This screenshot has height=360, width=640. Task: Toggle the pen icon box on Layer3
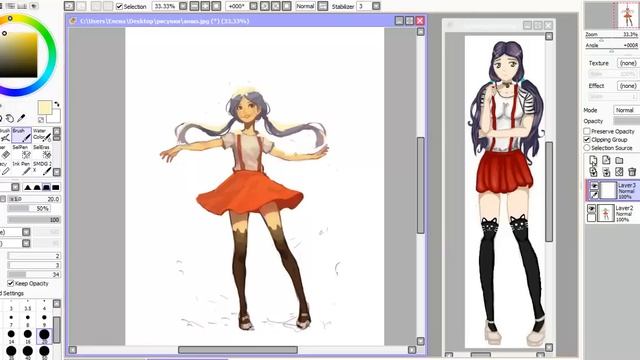(x=594, y=195)
